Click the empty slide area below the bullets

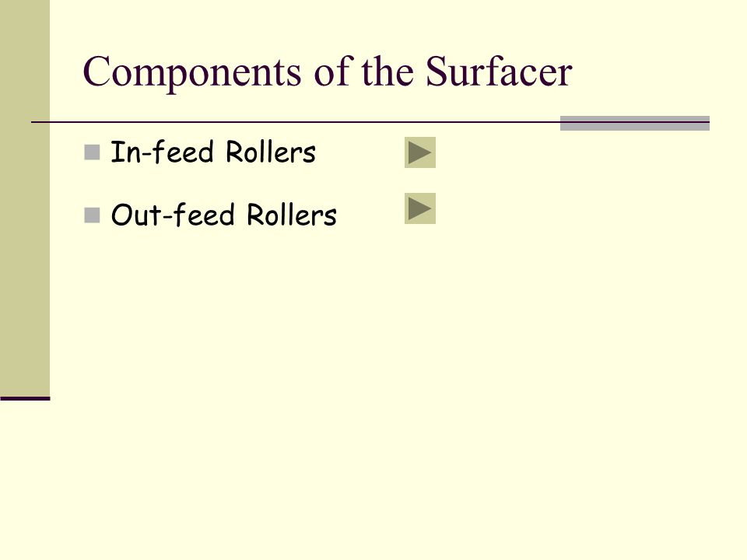tap(381, 381)
